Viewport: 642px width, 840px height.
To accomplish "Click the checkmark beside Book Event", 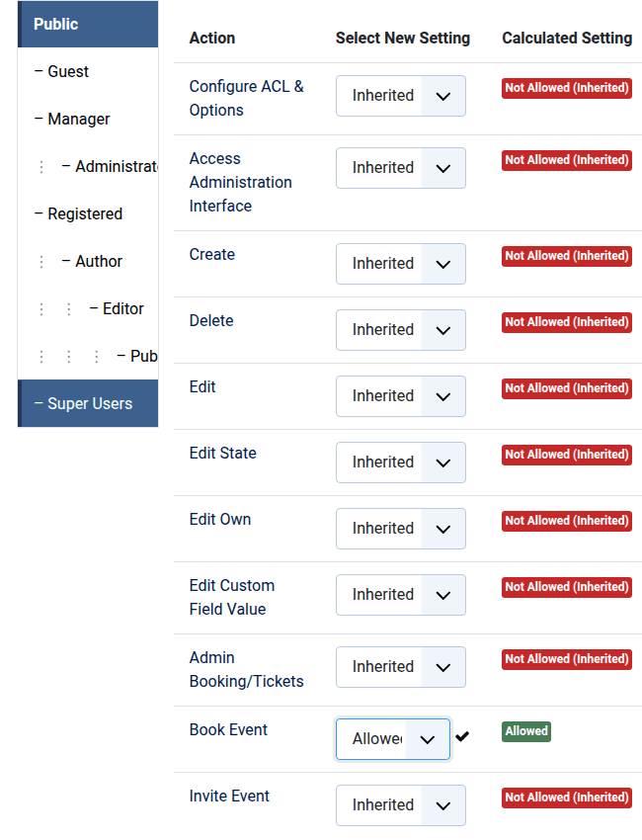I will (462, 736).
